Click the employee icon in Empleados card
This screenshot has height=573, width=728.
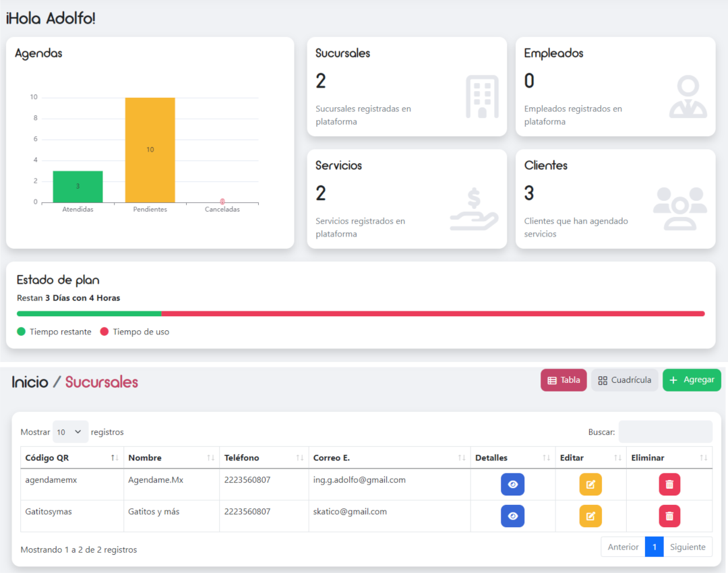tap(688, 96)
